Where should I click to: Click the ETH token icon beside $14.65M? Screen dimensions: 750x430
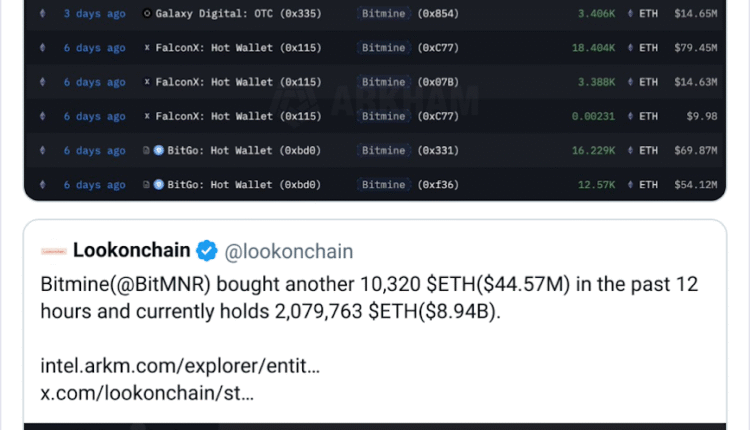click(x=628, y=14)
